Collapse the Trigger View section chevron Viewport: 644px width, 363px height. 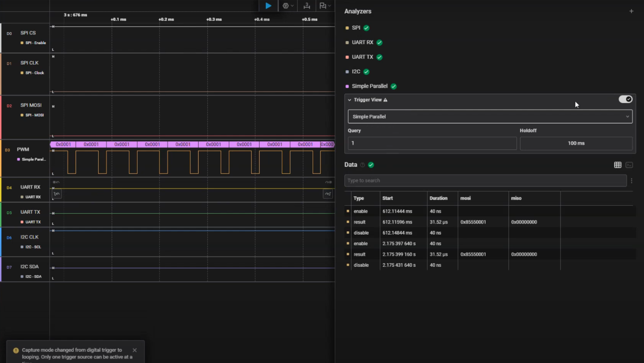(349, 100)
